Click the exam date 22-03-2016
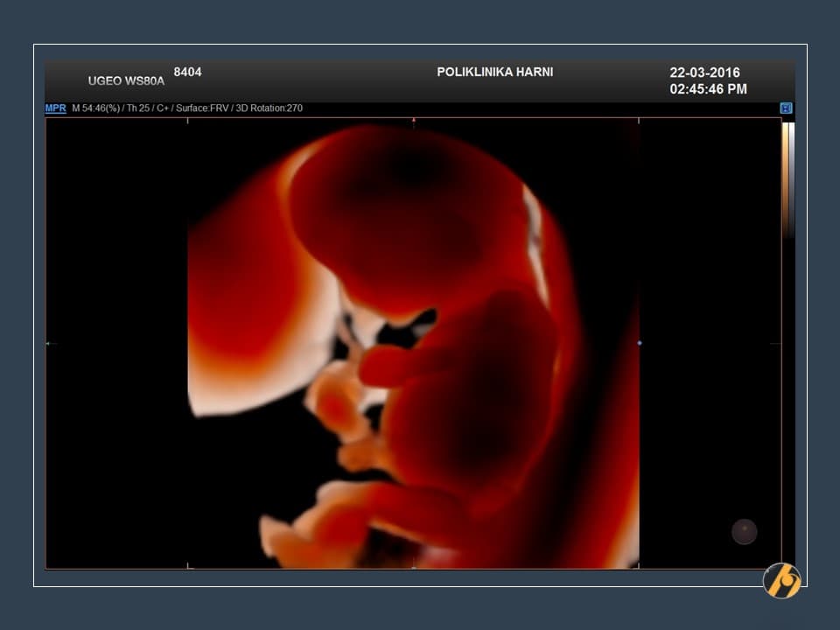Image resolution: width=840 pixels, height=630 pixels. [x=704, y=73]
